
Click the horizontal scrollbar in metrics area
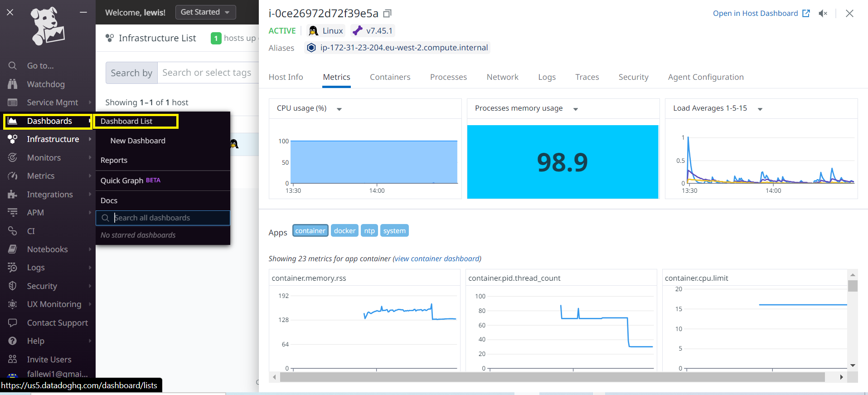(552, 377)
